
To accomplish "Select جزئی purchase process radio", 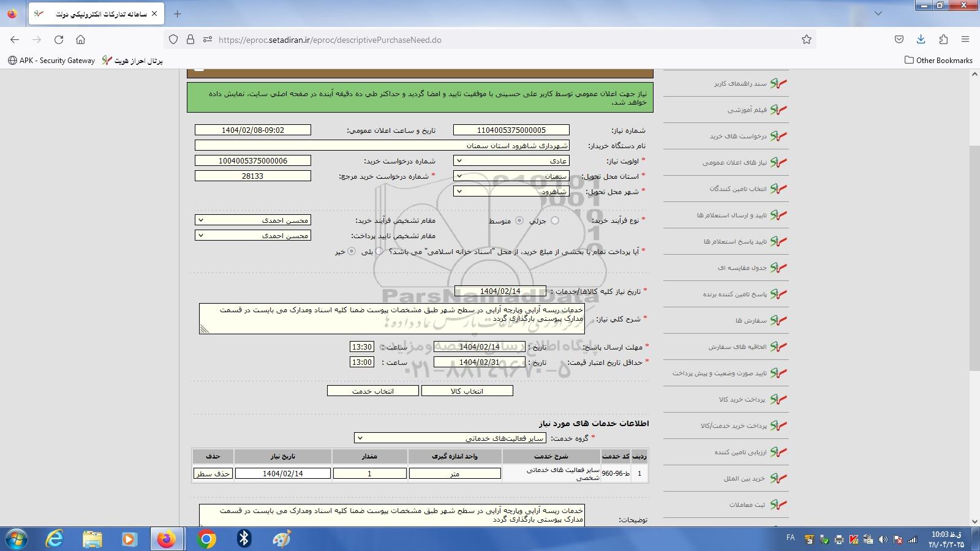I will 555,220.
